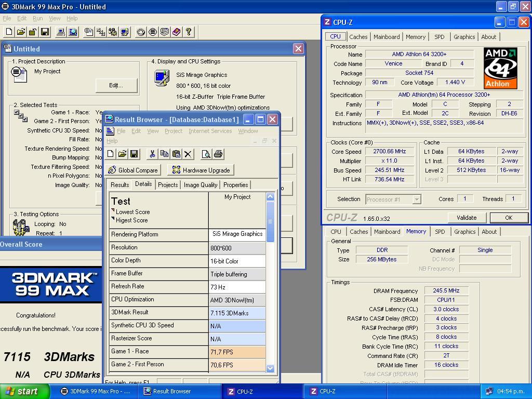532x399 pixels.
Task: Open Graphics tab in lower CPU-Z window
Action: click(x=465, y=232)
